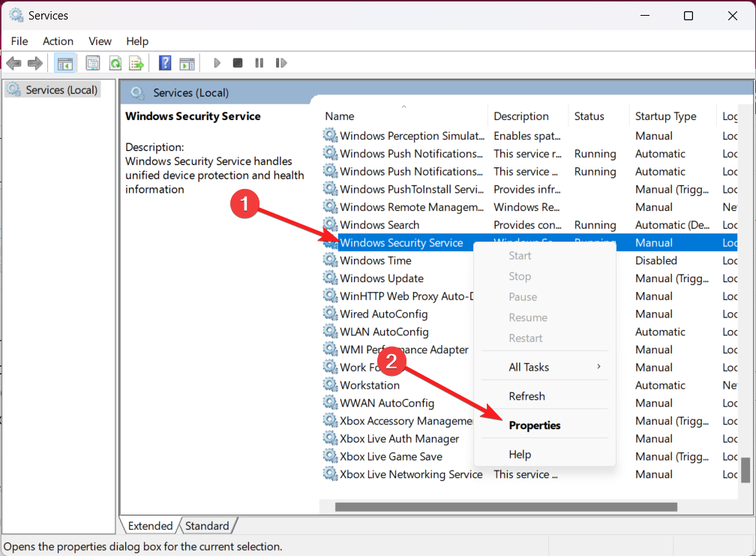
Task: Choose Help in the context menu
Action: pos(520,454)
